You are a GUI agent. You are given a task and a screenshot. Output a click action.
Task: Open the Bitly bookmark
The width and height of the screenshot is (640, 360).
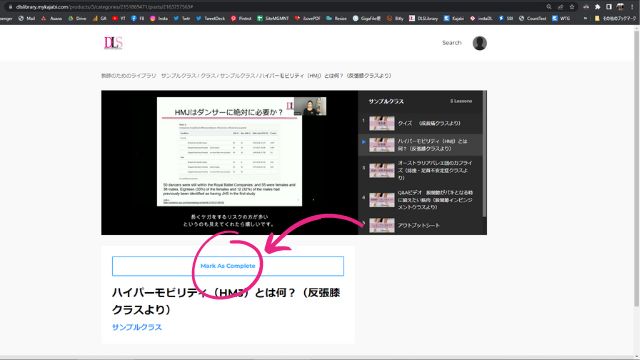click(x=395, y=18)
